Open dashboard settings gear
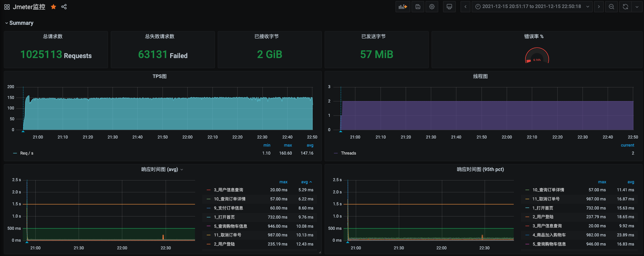This screenshot has height=256, width=644. tap(432, 7)
